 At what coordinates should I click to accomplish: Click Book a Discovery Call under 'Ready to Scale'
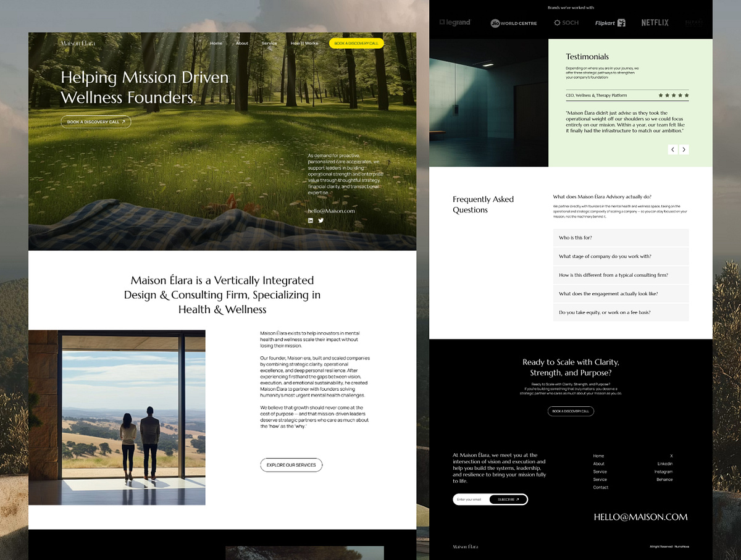[571, 411]
